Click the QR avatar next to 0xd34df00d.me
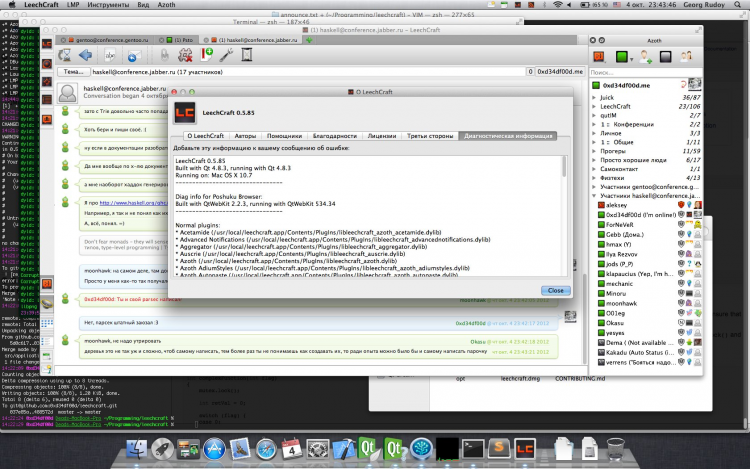The height and width of the screenshot is (469, 750). click(695, 85)
